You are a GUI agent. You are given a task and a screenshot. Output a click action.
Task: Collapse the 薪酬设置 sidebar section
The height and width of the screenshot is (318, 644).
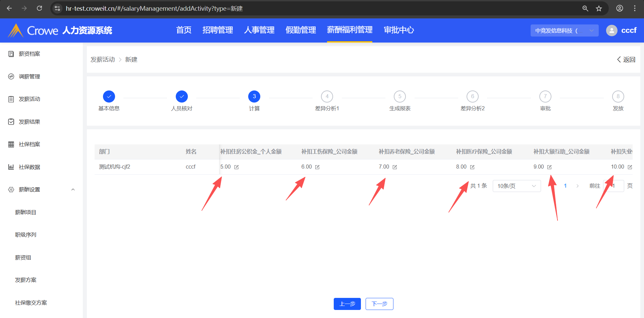73,190
